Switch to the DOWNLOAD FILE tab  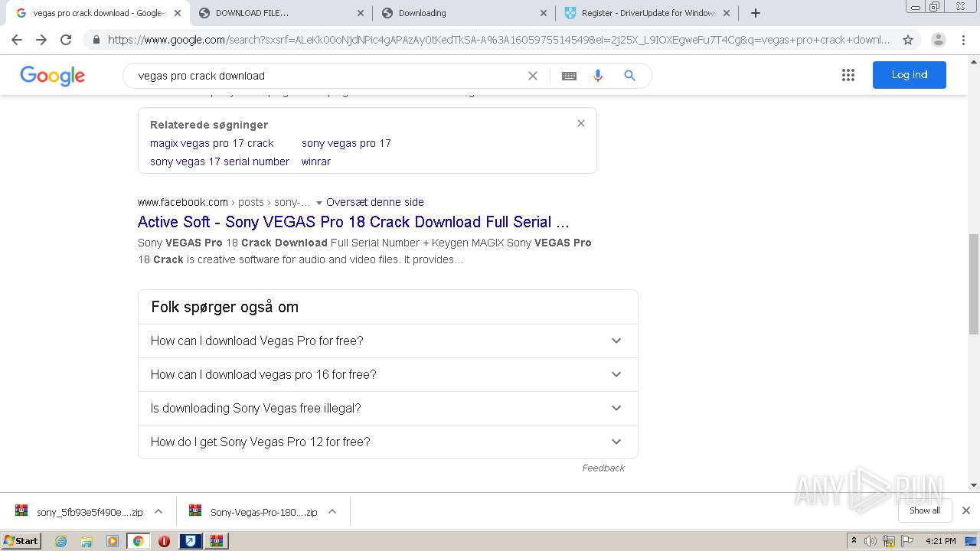(x=279, y=13)
